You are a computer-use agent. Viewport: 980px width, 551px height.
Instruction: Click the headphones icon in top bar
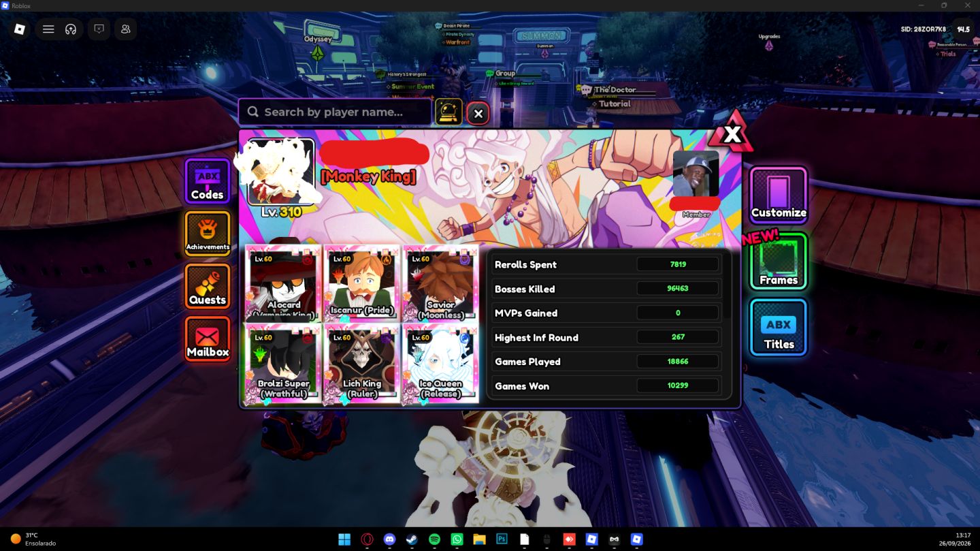[x=70, y=29]
